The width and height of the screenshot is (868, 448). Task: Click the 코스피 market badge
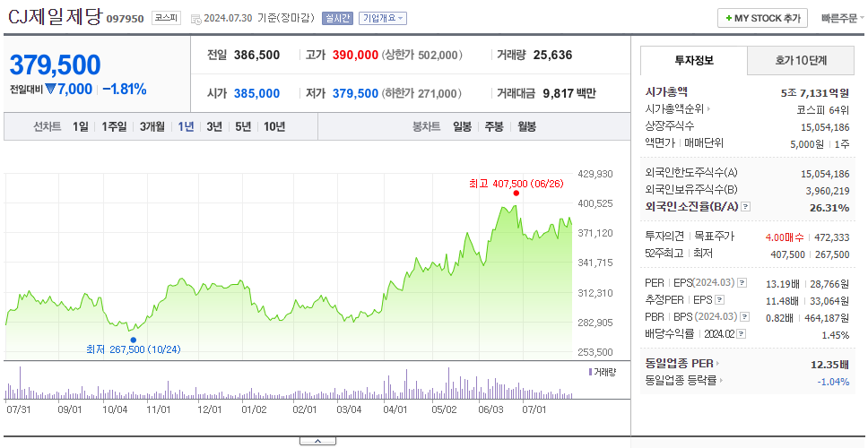166,18
